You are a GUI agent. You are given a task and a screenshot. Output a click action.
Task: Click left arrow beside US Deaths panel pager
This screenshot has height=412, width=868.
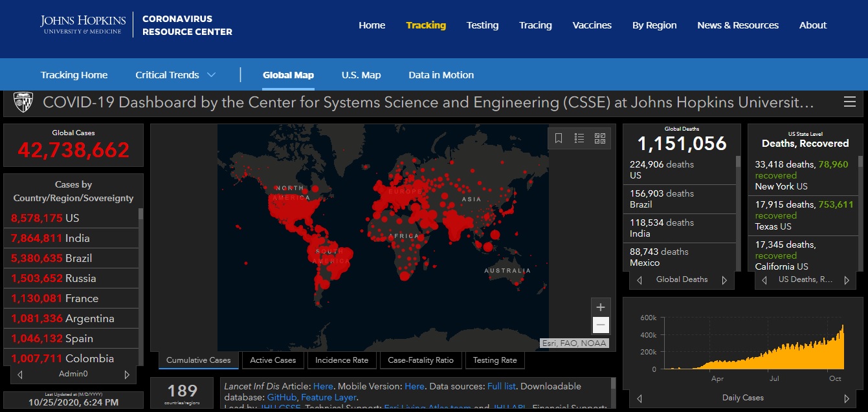[x=764, y=280]
